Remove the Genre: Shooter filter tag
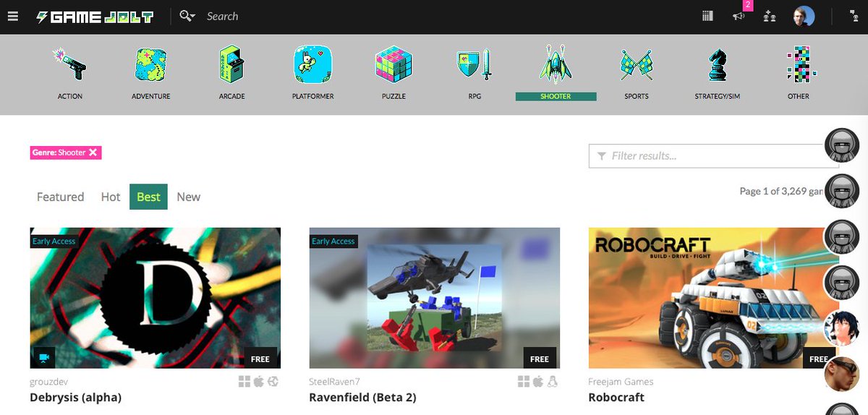Image resolution: width=868 pixels, height=415 pixels. tap(93, 153)
